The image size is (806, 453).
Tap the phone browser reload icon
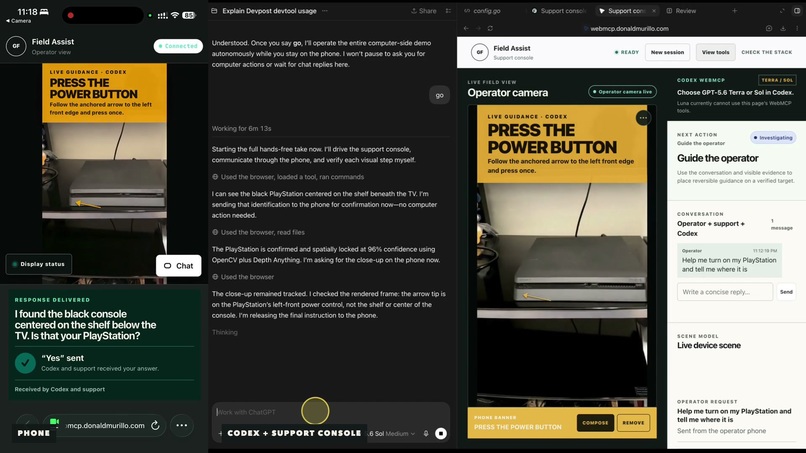click(155, 426)
